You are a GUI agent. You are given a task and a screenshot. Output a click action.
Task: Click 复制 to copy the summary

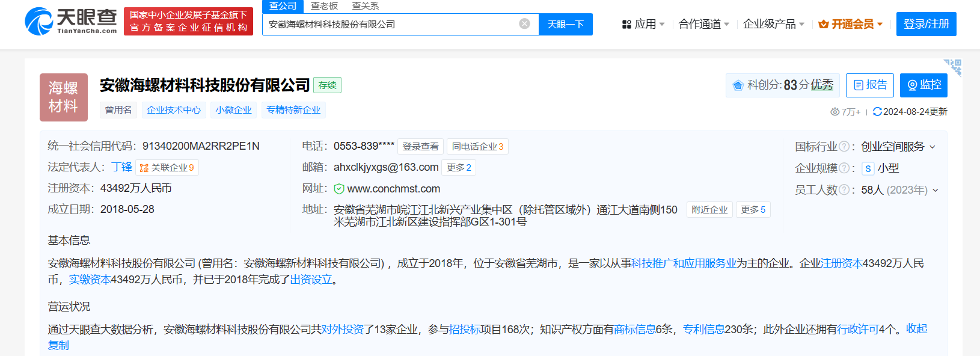coord(58,345)
